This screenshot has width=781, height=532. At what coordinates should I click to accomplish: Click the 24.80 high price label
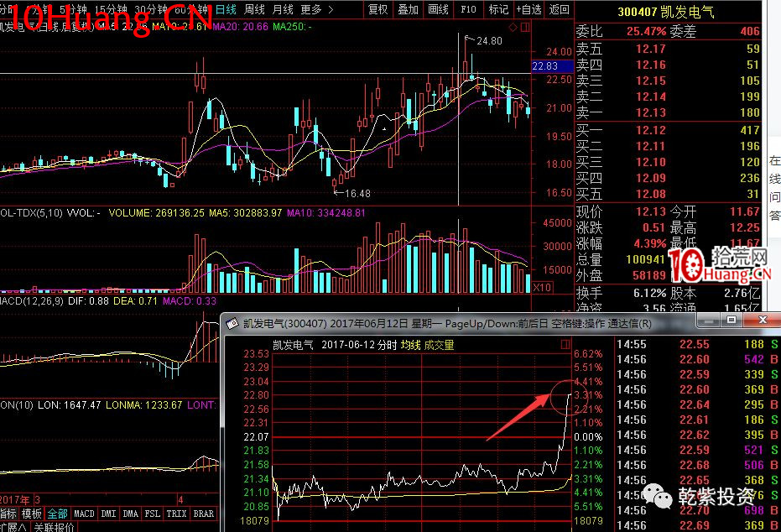(x=489, y=41)
